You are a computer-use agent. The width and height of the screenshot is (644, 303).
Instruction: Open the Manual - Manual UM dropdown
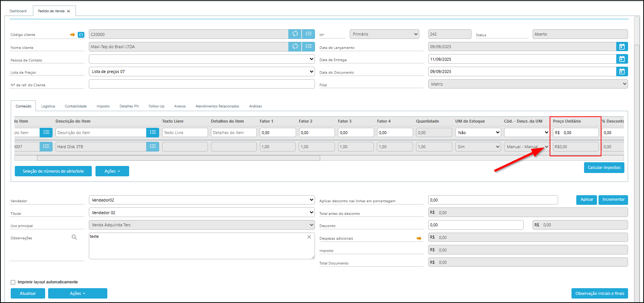pos(527,147)
